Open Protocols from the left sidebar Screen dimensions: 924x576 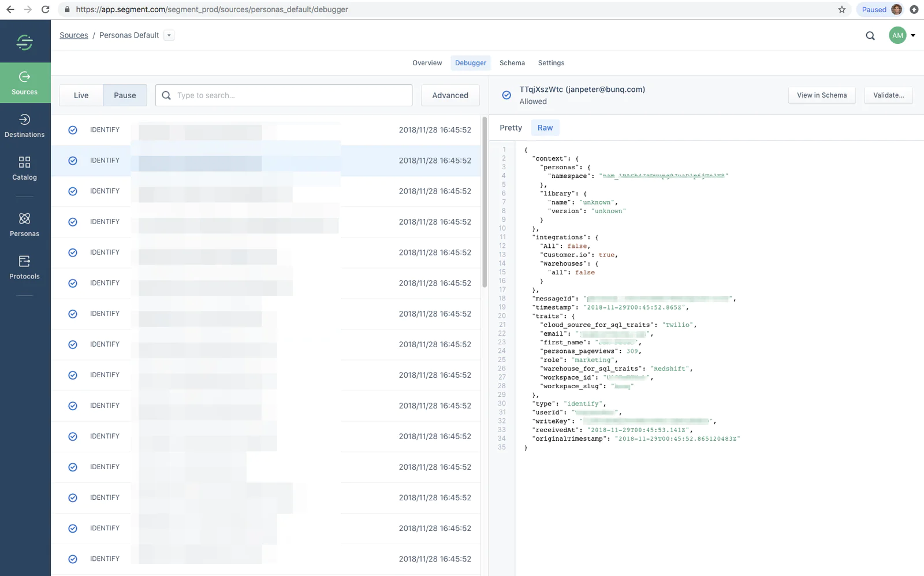(x=24, y=267)
